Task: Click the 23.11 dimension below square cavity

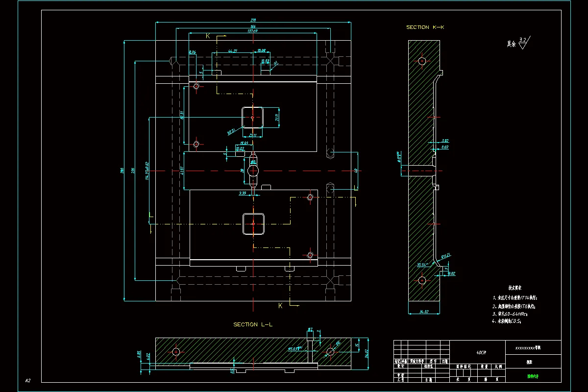Action: [252, 135]
